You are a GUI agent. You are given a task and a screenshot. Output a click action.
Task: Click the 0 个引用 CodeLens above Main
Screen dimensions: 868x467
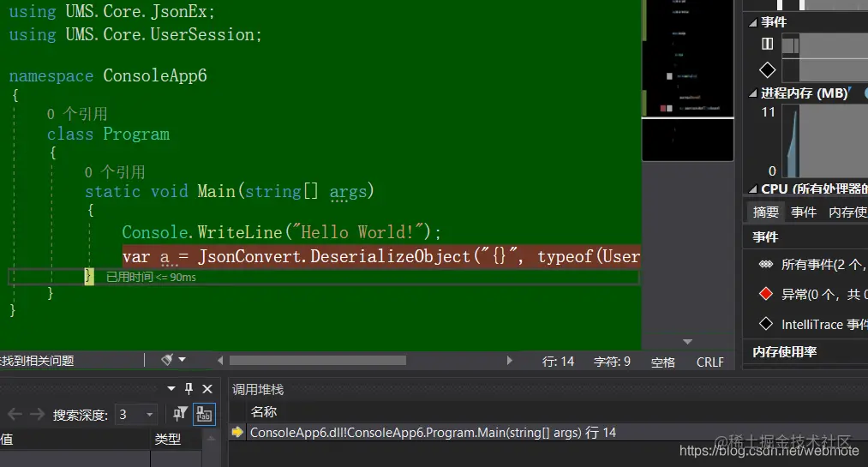[x=115, y=172]
